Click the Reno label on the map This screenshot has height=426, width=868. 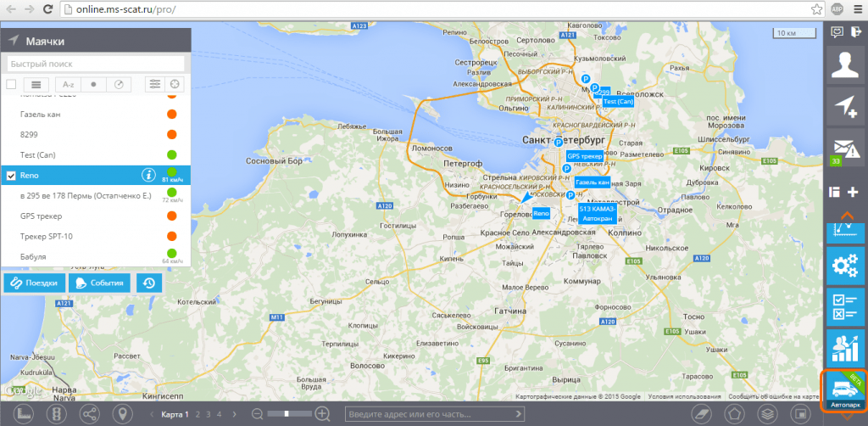(x=542, y=213)
